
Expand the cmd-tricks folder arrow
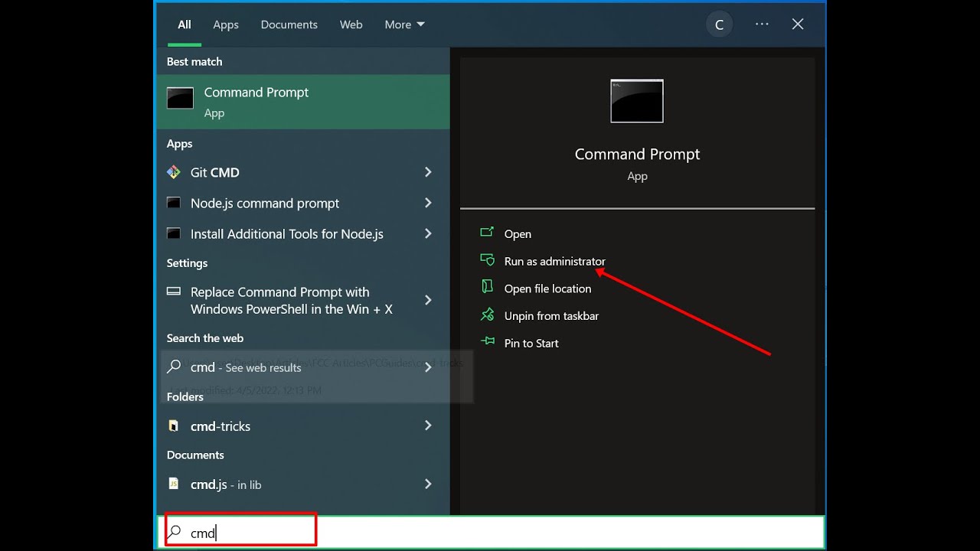pos(428,425)
